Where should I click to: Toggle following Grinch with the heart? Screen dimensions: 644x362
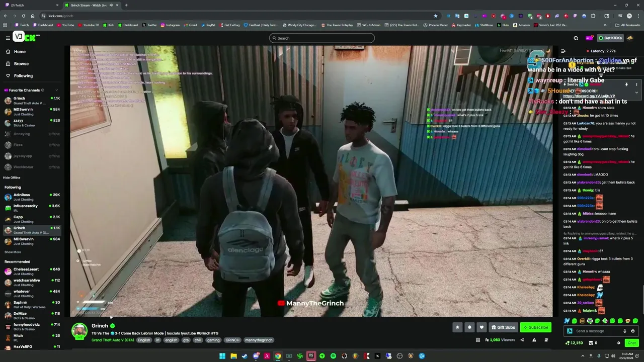coord(481,327)
